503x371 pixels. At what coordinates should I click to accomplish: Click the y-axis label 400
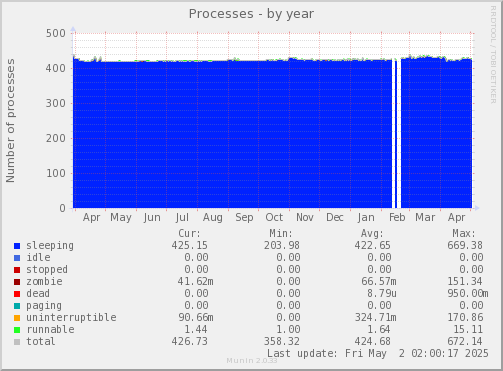point(56,68)
